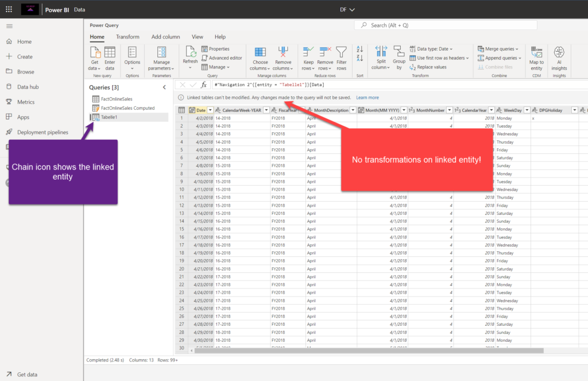Viewport: 588px width, 381px height.
Task: Switch to the View tab
Action: (x=198, y=37)
